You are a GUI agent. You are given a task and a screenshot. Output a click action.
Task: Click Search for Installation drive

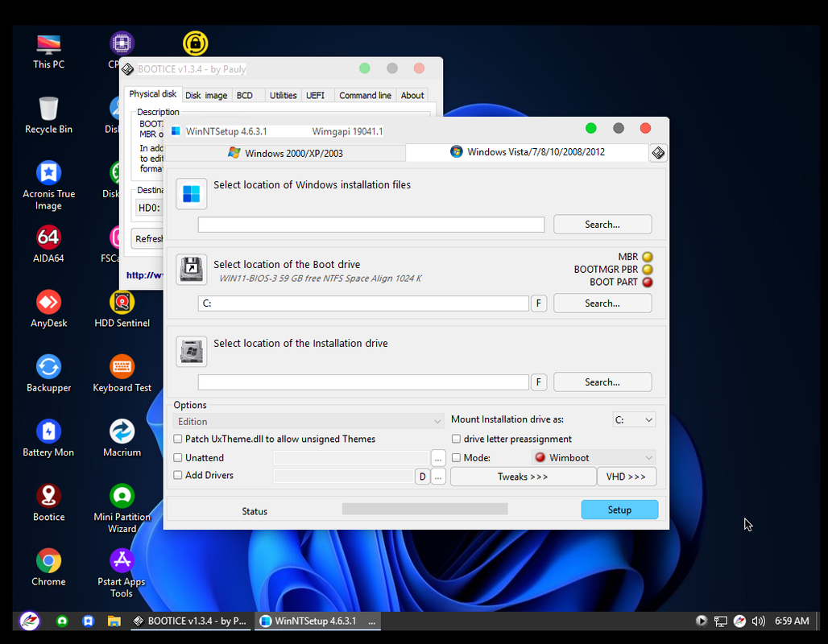602,382
